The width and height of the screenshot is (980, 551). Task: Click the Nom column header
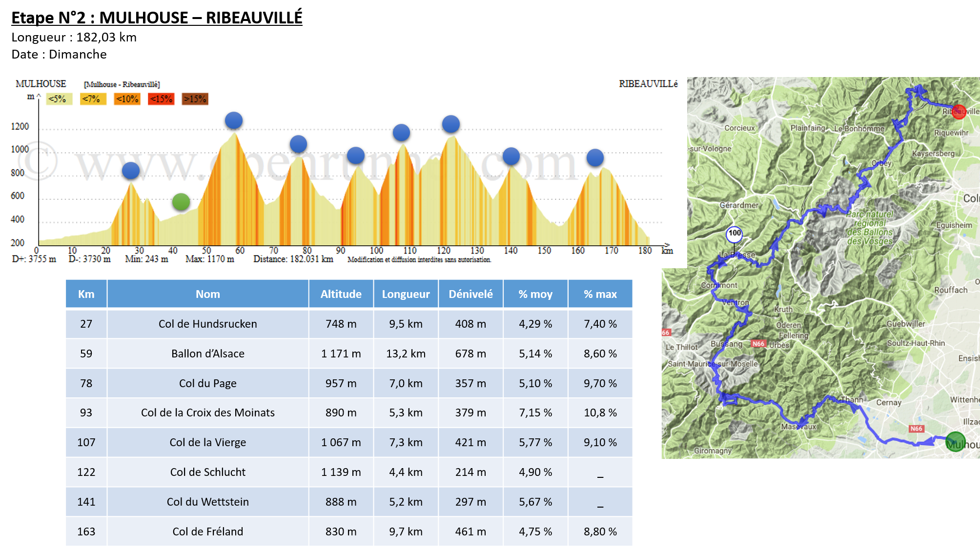(x=207, y=294)
